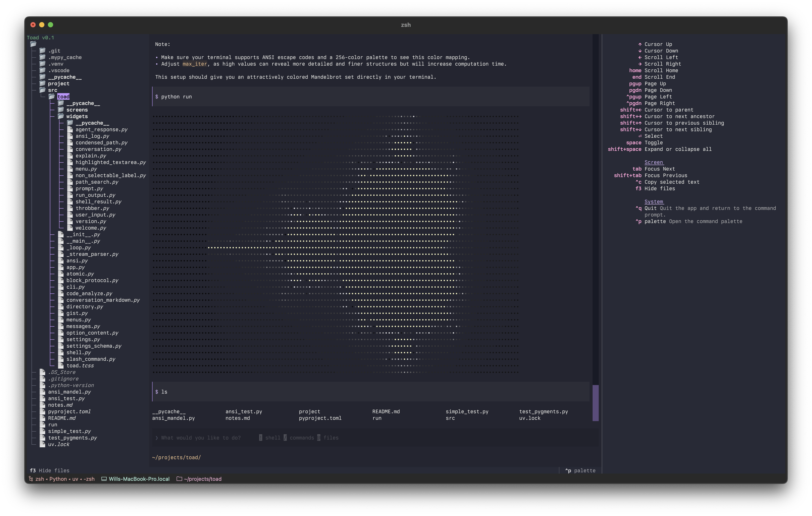Click the file icon beside welcome.py
Image resolution: width=812 pixels, height=516 pixels.
(70, 228)
